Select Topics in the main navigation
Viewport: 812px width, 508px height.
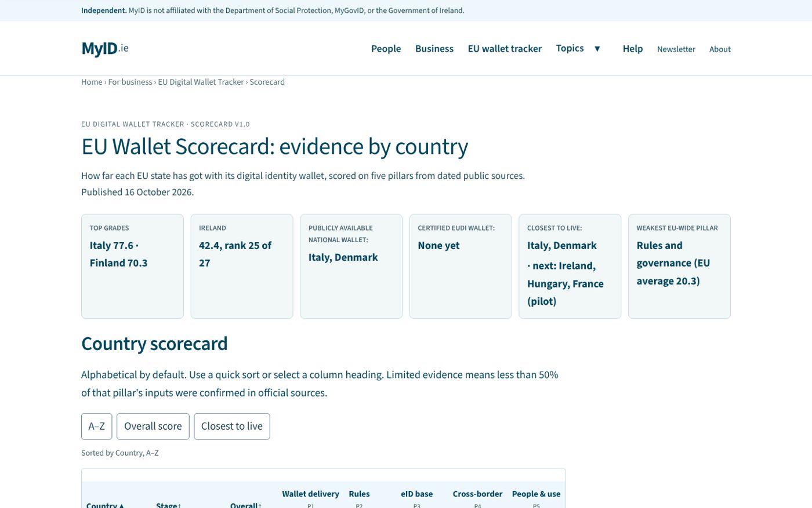(x=570, y=48)
